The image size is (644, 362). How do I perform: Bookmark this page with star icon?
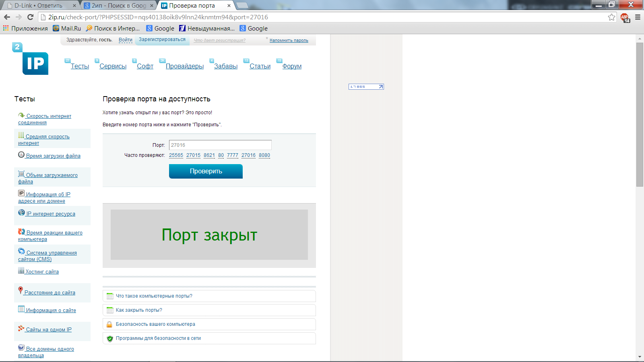(611, 17)
